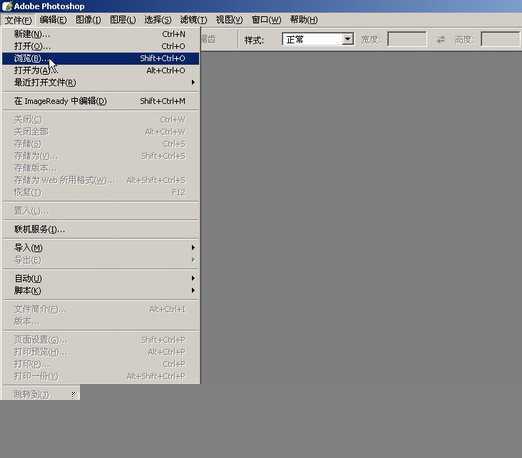This screenshot has width=522, height=458.
Task: Choose 打开为(A)... from the File menu
Action: (x=101, y=71)
